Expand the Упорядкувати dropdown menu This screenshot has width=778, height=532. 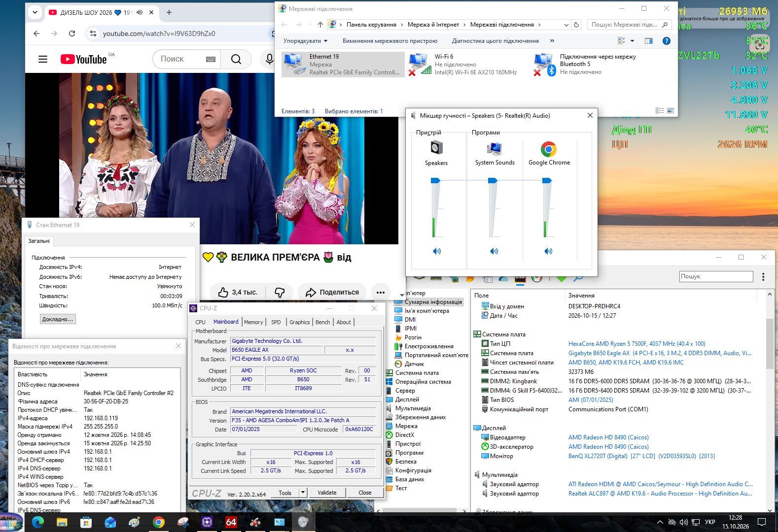pyautogui.click(x=306, y=41)
